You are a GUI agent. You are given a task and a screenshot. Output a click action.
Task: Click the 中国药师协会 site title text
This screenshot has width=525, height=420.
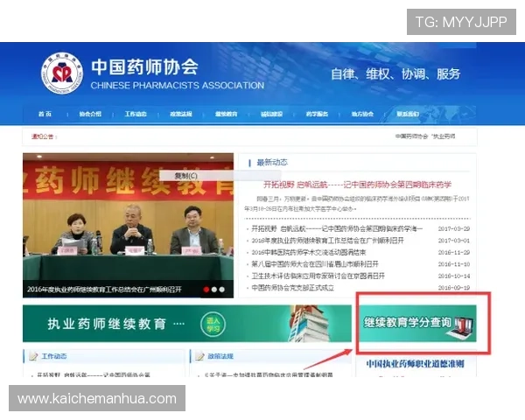coord(145,66)
